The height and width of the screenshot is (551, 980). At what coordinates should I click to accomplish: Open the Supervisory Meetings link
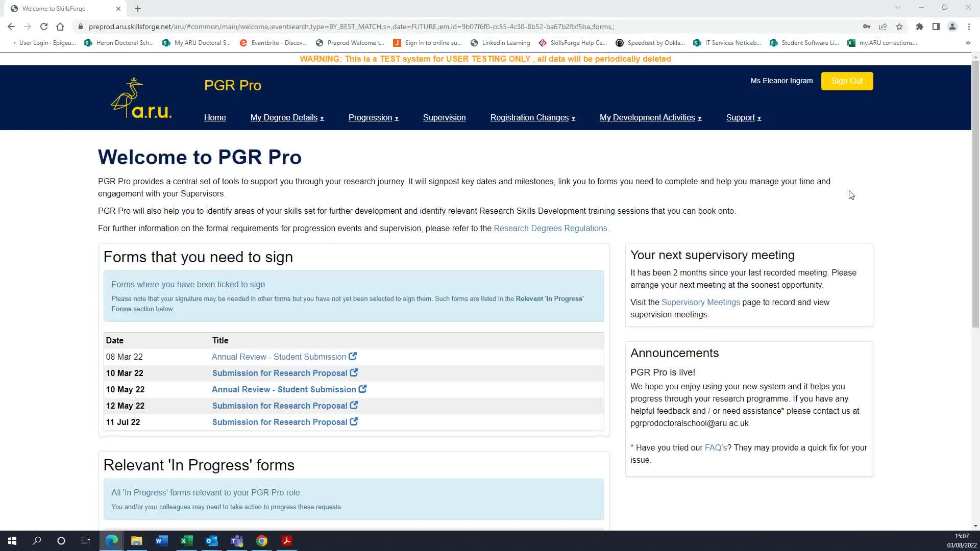coord(700,303)
